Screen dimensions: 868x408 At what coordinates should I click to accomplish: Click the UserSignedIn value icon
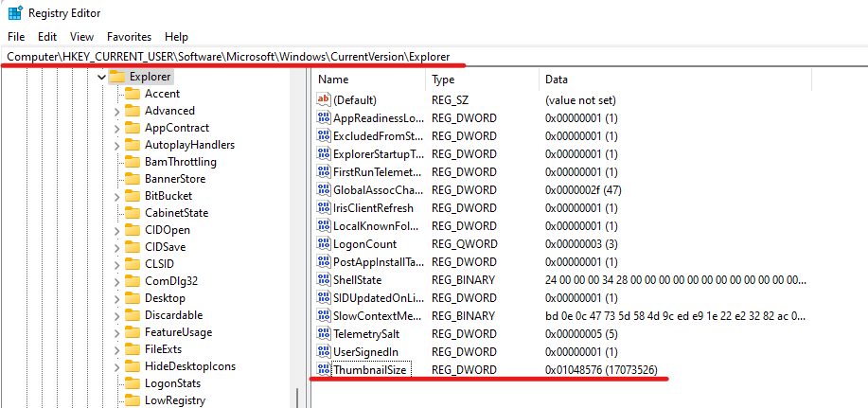[324, 351]
